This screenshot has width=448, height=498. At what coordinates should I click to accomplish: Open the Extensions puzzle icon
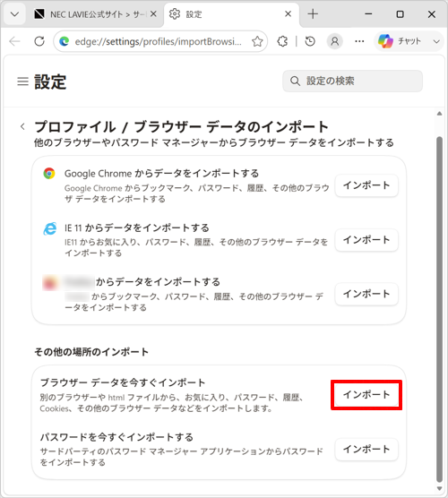(282, 41)
